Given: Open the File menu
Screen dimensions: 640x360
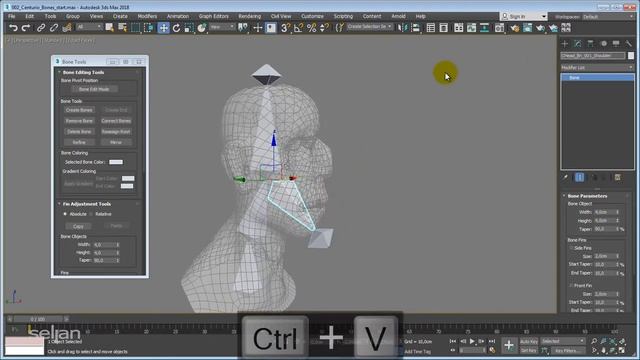Looking at the screenshot, I should pos(11,16).
